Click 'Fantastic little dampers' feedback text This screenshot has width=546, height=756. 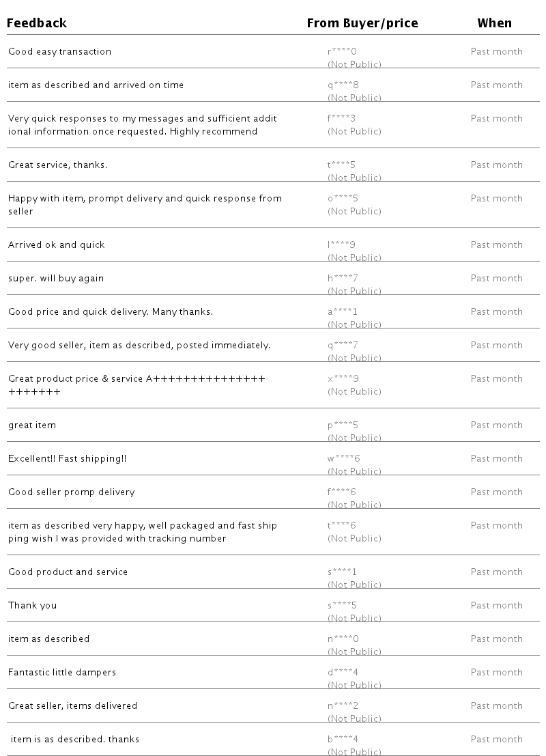[x=62, y=673]
